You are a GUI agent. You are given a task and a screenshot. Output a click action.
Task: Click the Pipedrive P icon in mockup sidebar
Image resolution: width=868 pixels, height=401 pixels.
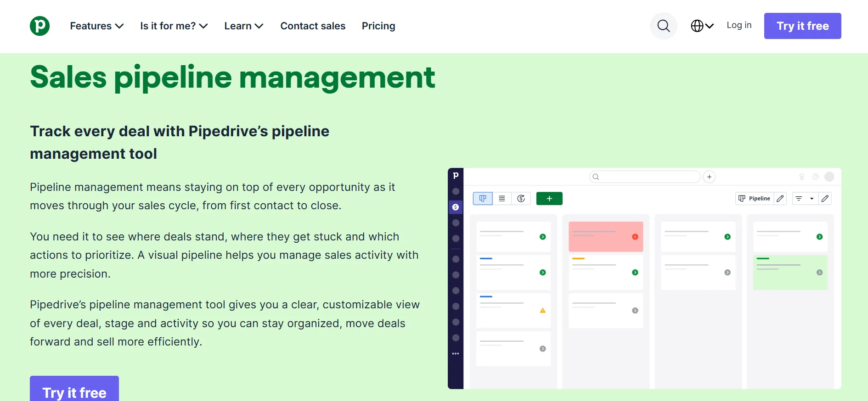[456, 175]
